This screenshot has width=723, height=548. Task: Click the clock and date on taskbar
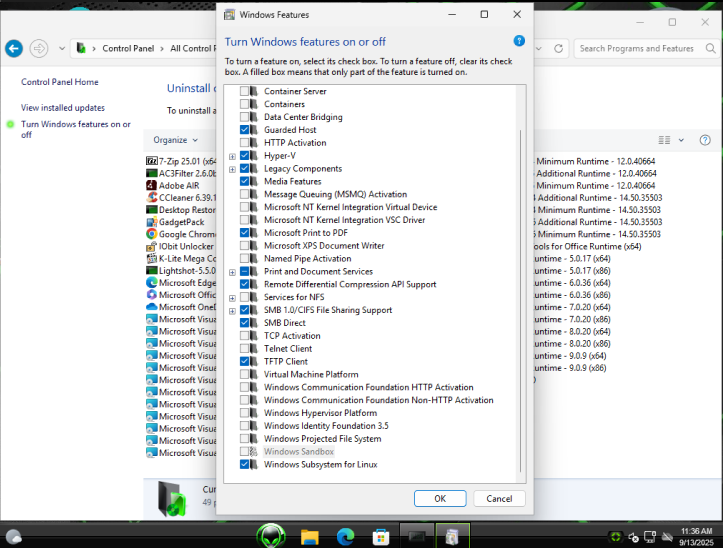point(696,537)
